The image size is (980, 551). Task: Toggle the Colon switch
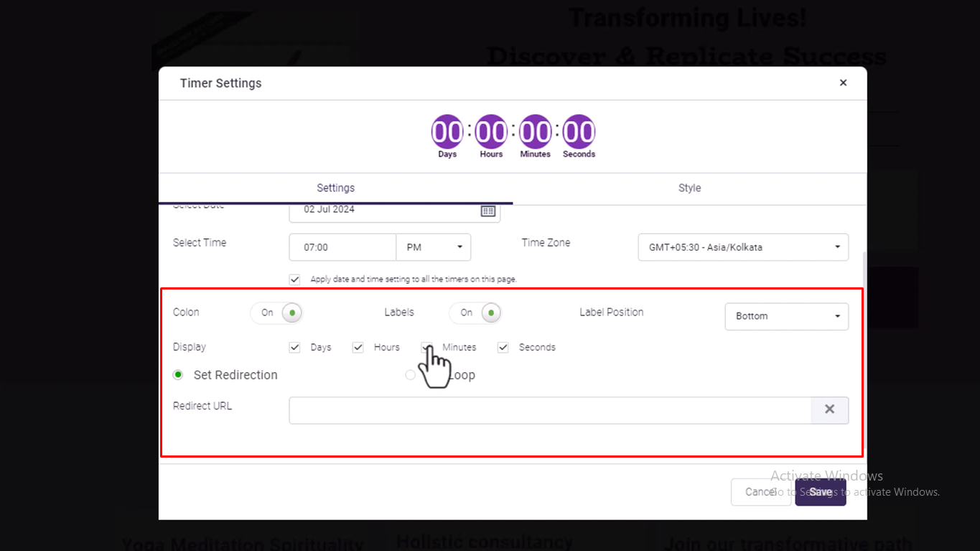pyautogui.click(x=276, y=312)
